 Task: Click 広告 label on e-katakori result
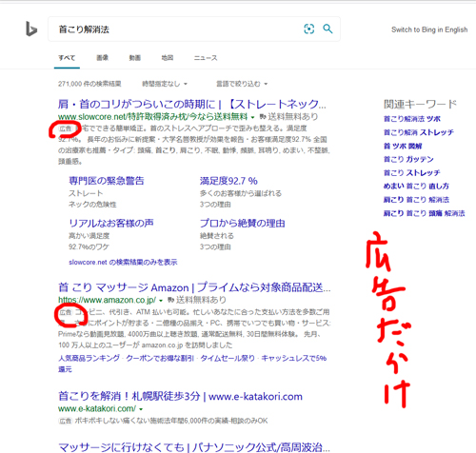click(x=66, y=421)
